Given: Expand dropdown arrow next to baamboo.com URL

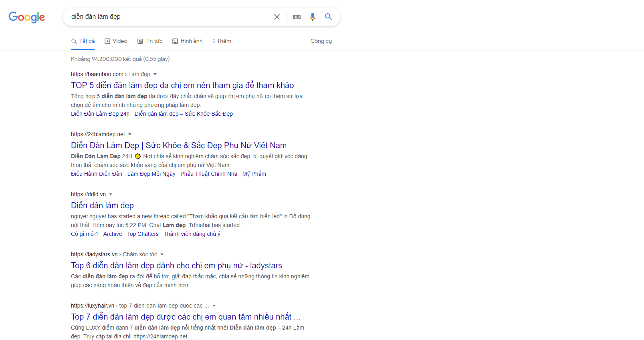Looking at the screenshot, I should [155, 74].
